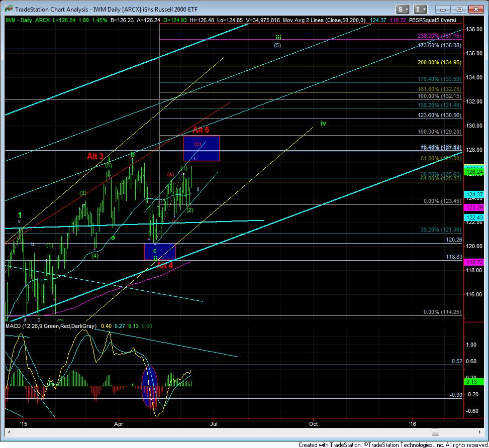This screenshot has height=448, width=489.
Task: Maximize the Chart Analysis window
Action: pyautogui.click(x=459, y=10)
